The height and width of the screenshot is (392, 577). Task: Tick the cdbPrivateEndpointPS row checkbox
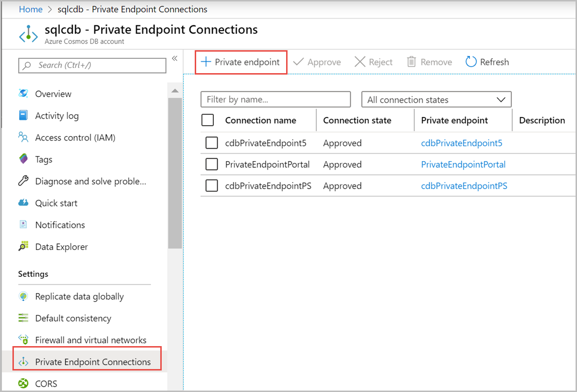pyautogui.click(x=211, y=186)
